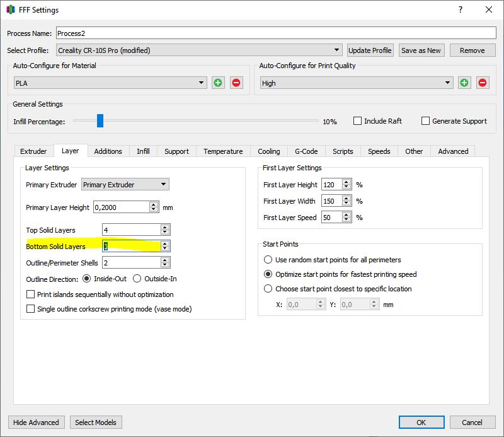
Task: Open the Temperature tab
Action: point(223,151)
